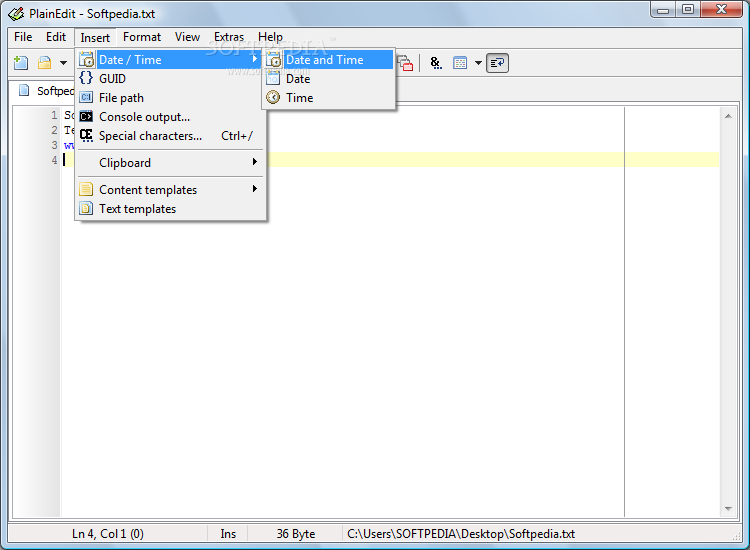Open the Edit menu
750x550 pixels.
(x=56, y=37)
